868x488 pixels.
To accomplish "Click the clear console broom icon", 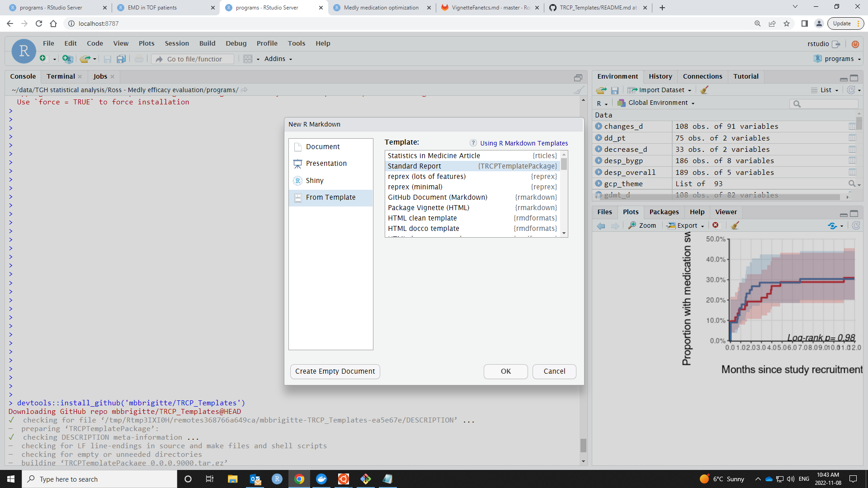I will (579, 90).
